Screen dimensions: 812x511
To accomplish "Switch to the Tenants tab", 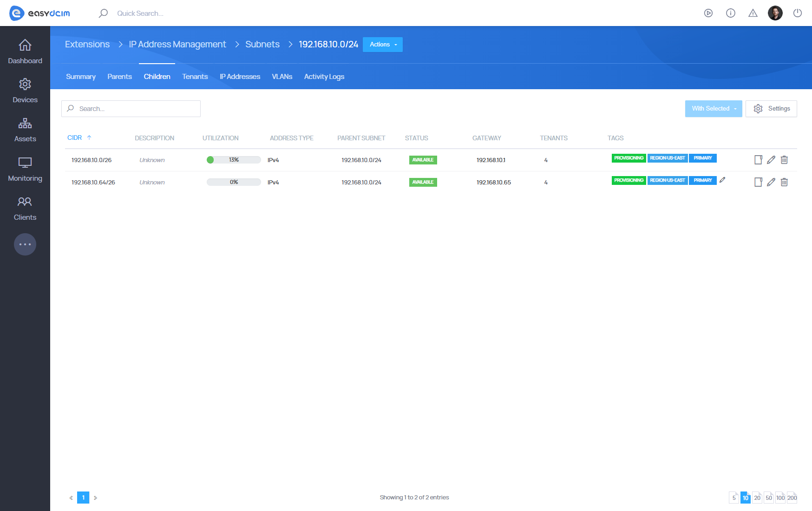I will coord(195,77).
